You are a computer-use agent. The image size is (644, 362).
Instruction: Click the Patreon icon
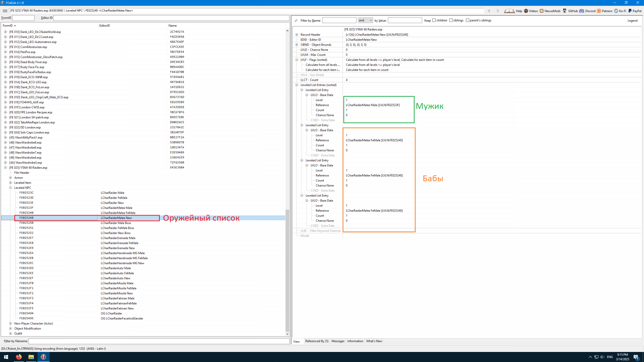point(599,11)
